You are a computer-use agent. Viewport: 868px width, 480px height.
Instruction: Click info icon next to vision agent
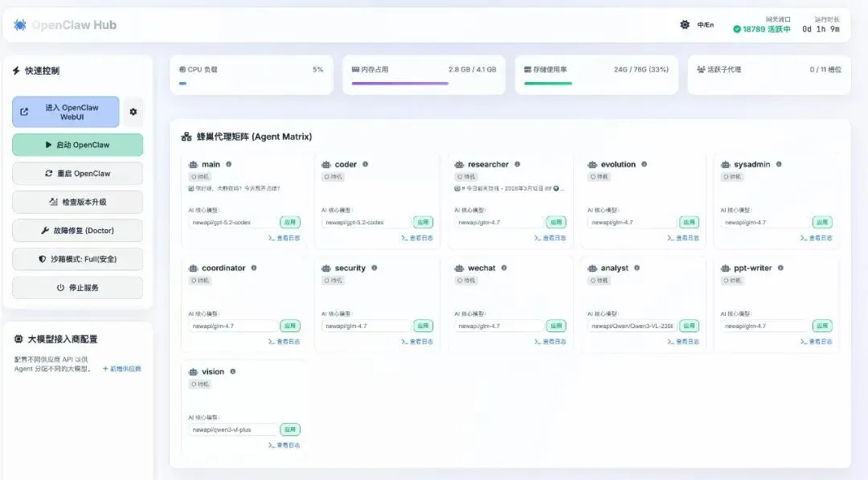[x=232, y=371]
